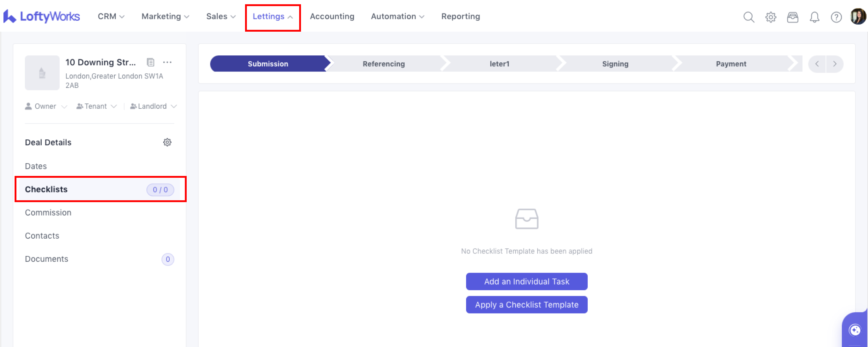
Task: Open the inbox tray icon
Action: coord(792,17)
